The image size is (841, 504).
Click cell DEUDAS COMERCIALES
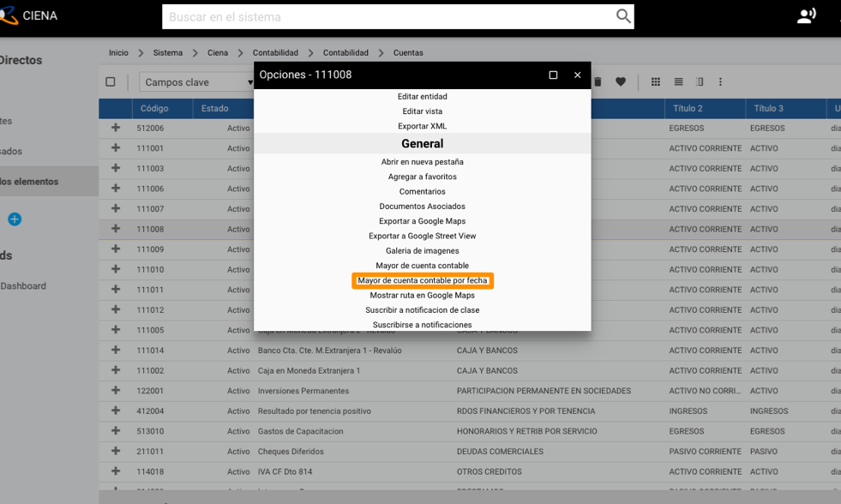click(500, 452)
